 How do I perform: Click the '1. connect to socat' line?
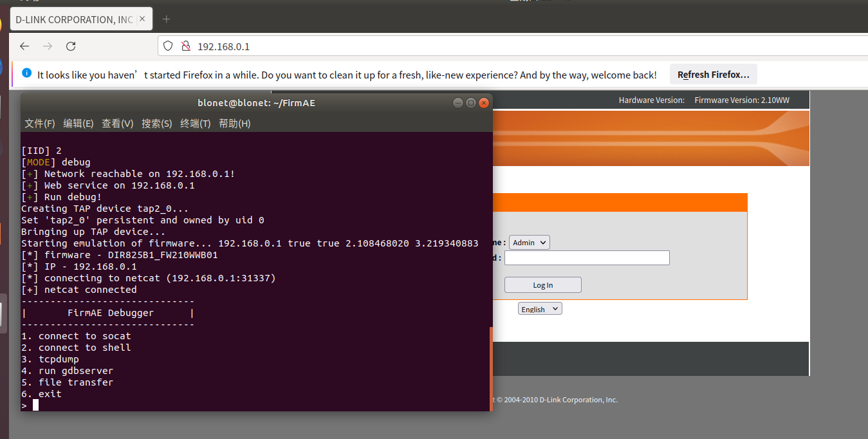point(76,336)
